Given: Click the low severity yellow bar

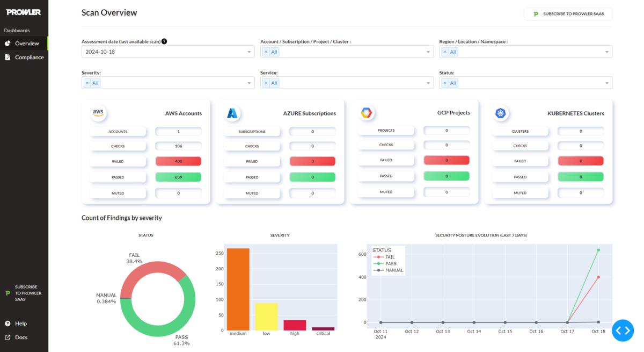Looking at the screenshot, I should (266, 317).
